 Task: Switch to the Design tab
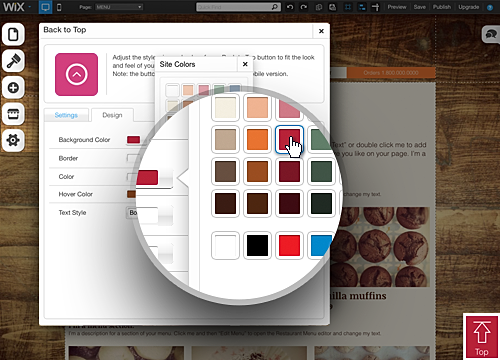click(x=112, y=115)
